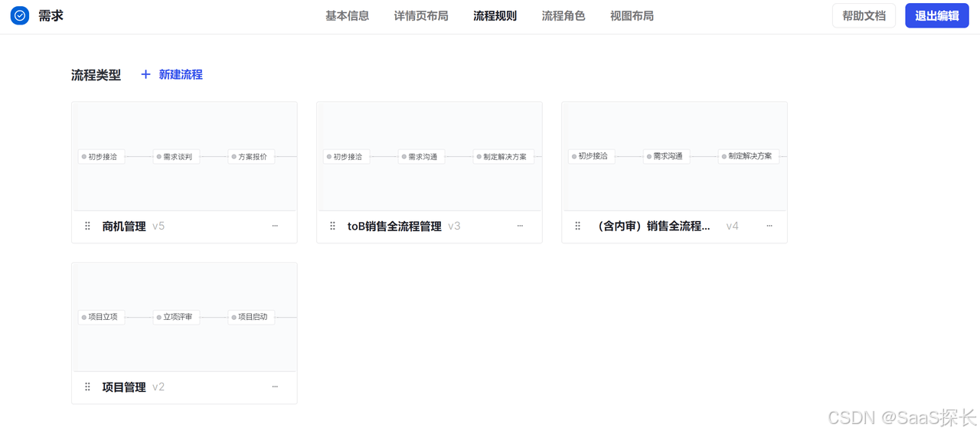Go to the 视图布局 tab
Image resolution: width=980 pixels, height=434 pixels.
[632, 16]
